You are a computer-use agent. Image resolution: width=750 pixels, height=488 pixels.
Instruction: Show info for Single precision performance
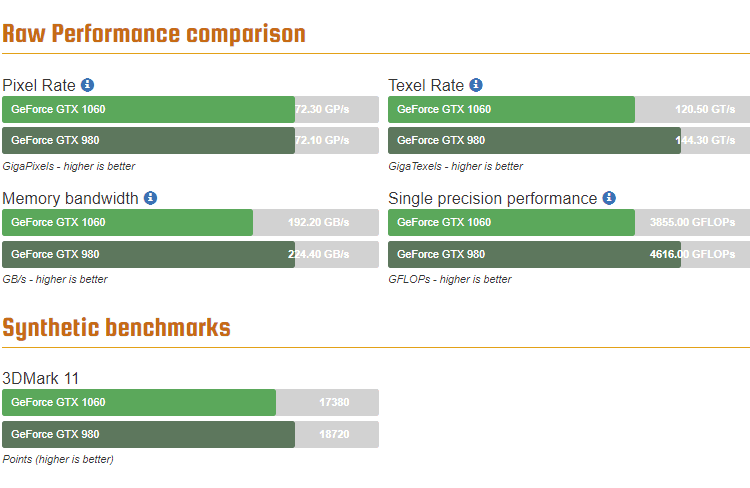[x=609, y=198]
